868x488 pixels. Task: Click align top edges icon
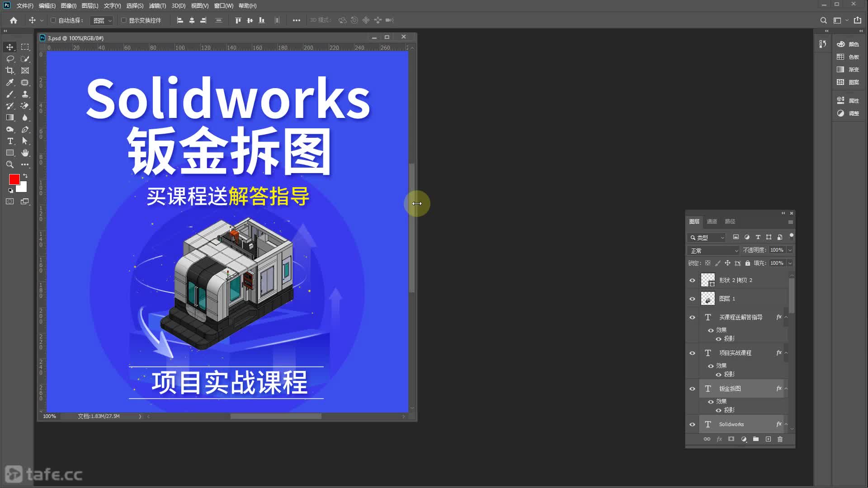point(238,20)
